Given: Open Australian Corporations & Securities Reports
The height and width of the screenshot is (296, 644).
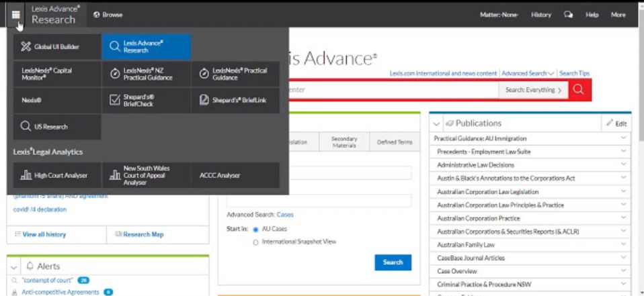Looking at the screenshot, I should [x=508, y=232].
